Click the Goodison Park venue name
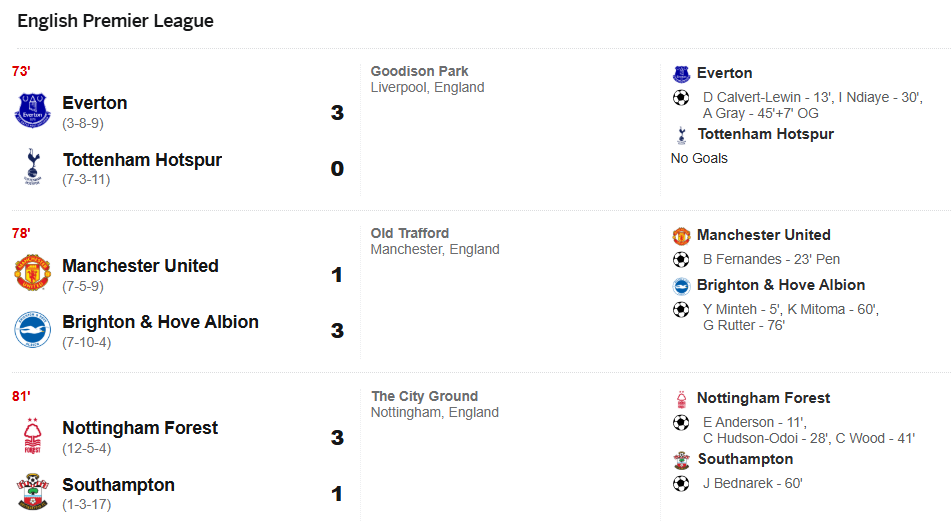 (x=419, y=71)
